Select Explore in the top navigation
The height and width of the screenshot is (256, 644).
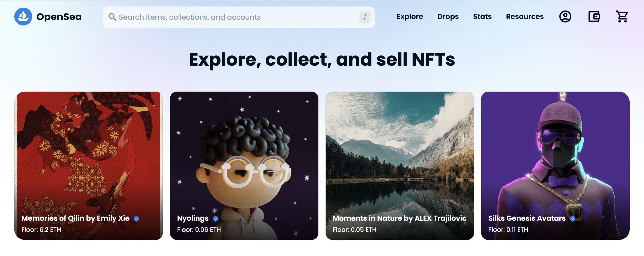pos(410,17)
